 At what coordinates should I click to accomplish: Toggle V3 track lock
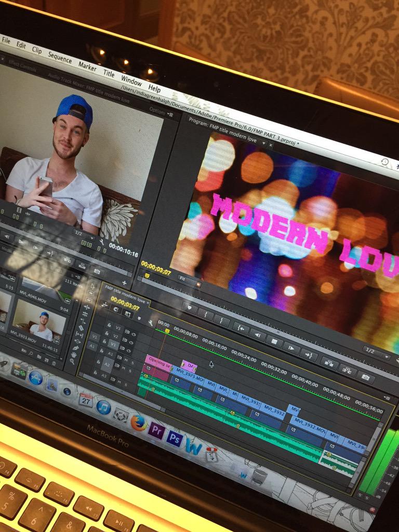point(109,325)
